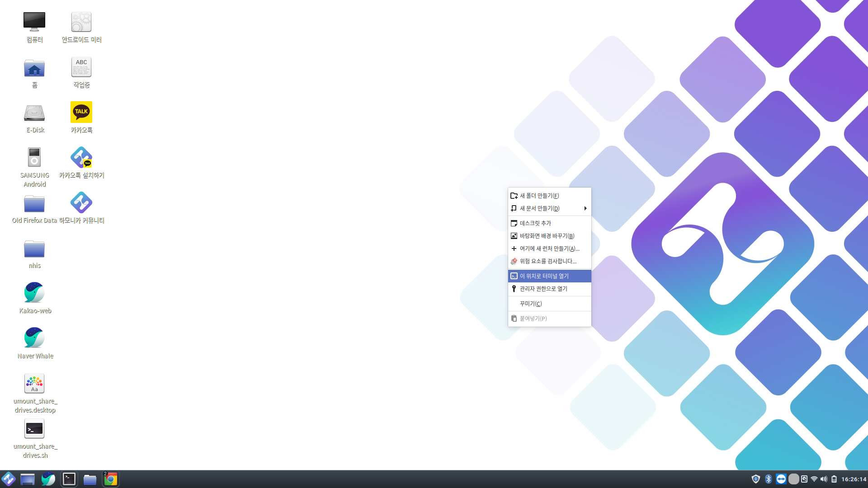Launch Chrome from the taskbar
The image size is (868, 488).
click(111, 479)
